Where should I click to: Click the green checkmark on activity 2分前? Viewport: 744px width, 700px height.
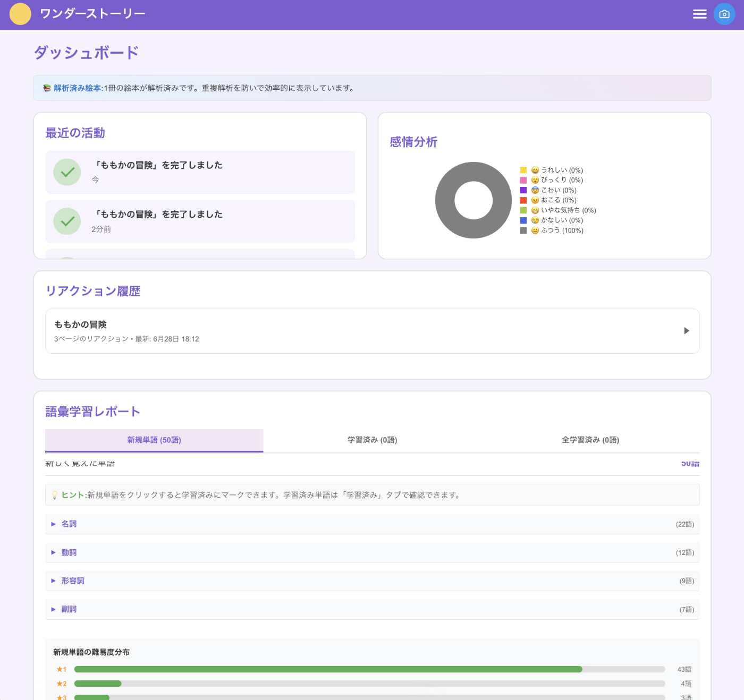click(67, 221)
